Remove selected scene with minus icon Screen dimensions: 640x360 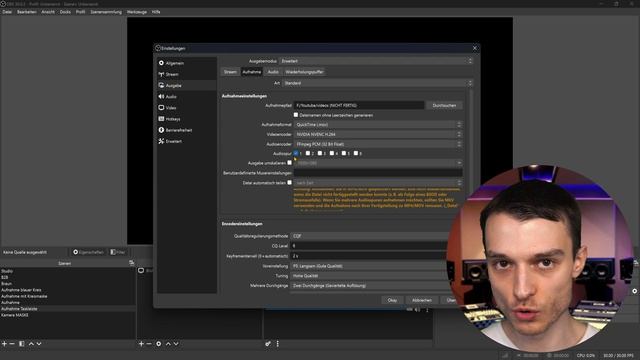tap(12, 344)
